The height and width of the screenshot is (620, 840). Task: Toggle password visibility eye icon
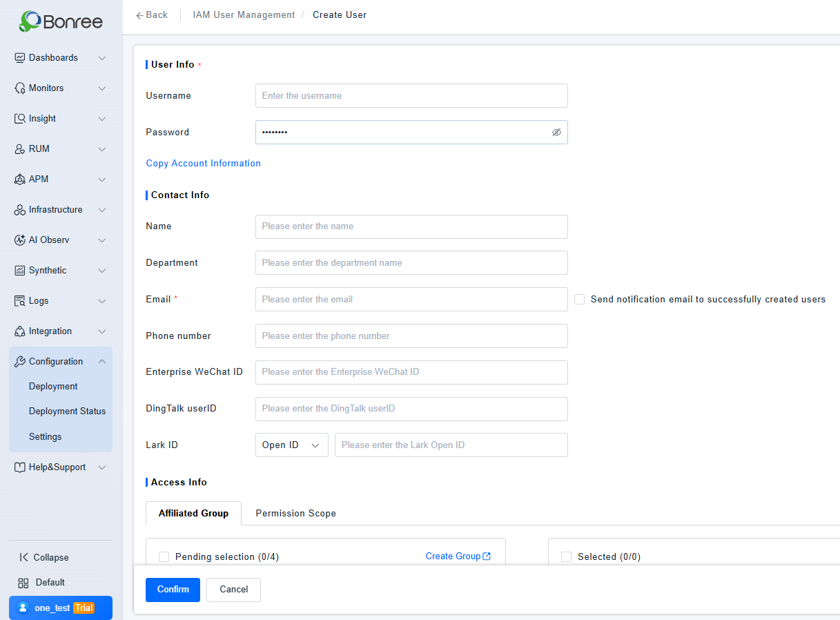(x=556, y=133)
